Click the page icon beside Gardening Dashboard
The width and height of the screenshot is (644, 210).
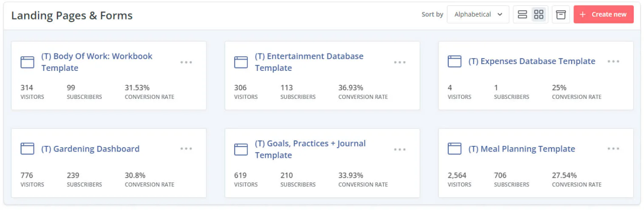[27, 148]
